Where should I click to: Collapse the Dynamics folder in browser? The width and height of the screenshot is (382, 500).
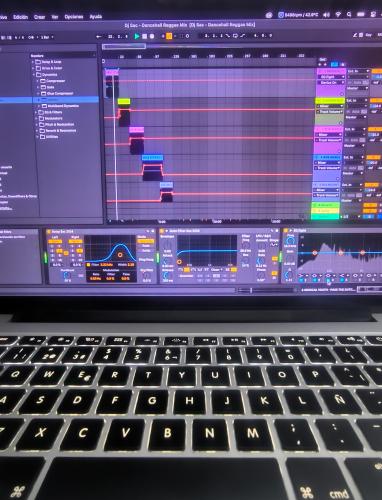click(33, 75)
